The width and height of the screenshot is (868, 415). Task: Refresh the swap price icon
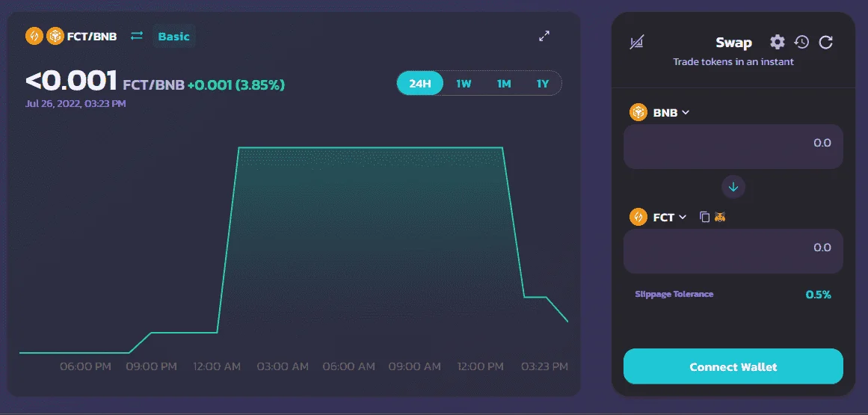826,42
